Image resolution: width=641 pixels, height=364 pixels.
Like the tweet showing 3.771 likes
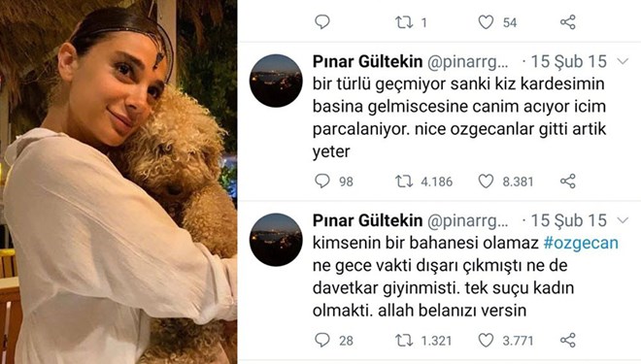tap(486, 341)
